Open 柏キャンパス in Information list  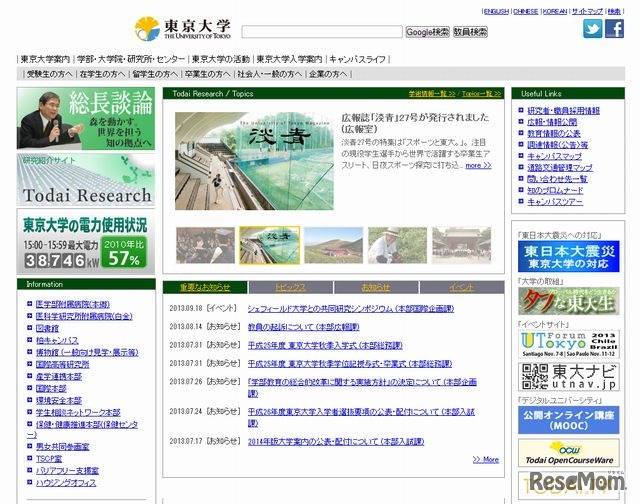[57, 340]
